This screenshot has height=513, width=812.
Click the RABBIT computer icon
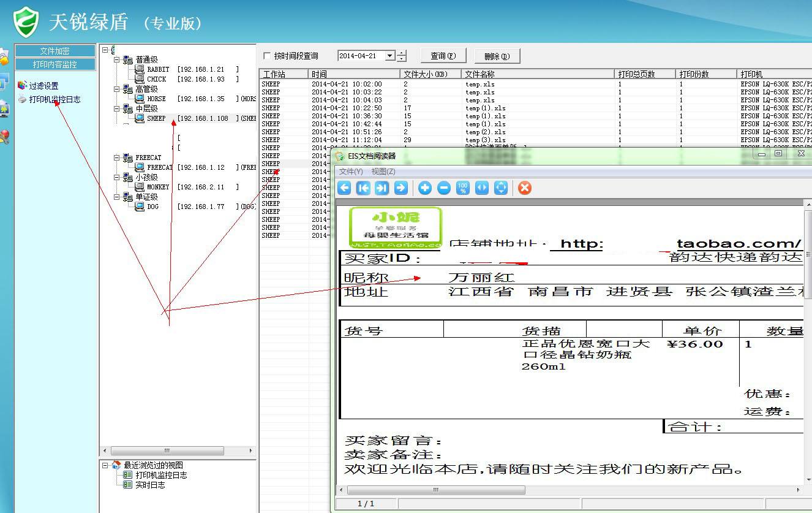click(140, 69)
